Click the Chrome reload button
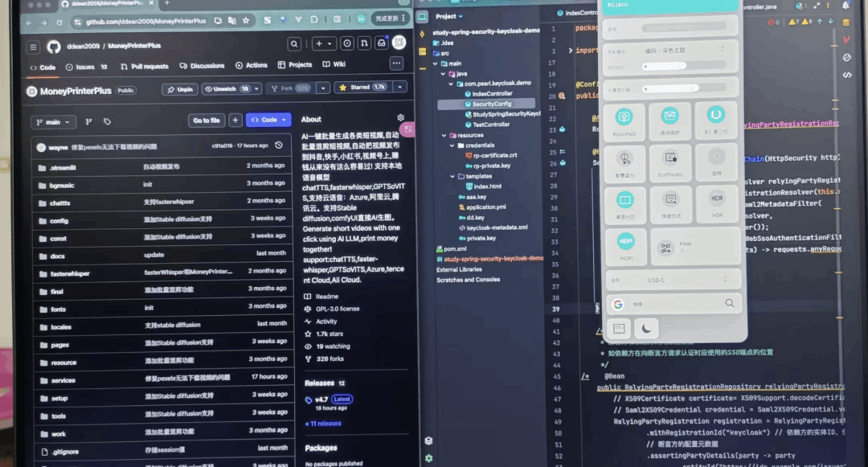 59,23
